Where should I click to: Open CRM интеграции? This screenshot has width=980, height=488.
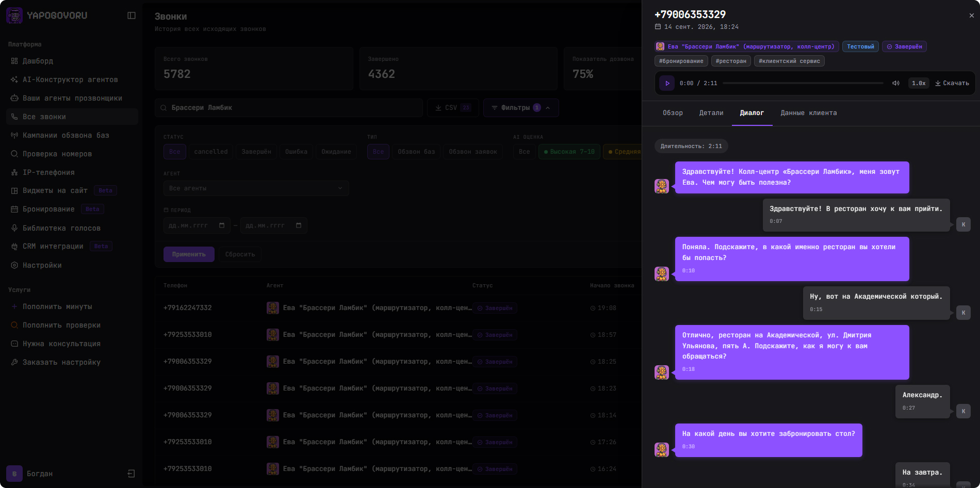(72, 246)
